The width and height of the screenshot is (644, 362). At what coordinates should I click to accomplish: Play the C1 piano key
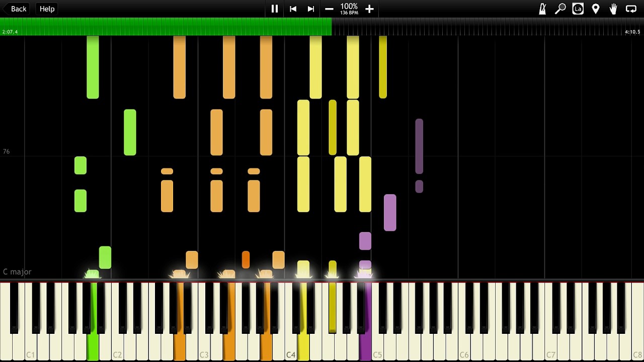pos(31,348)
